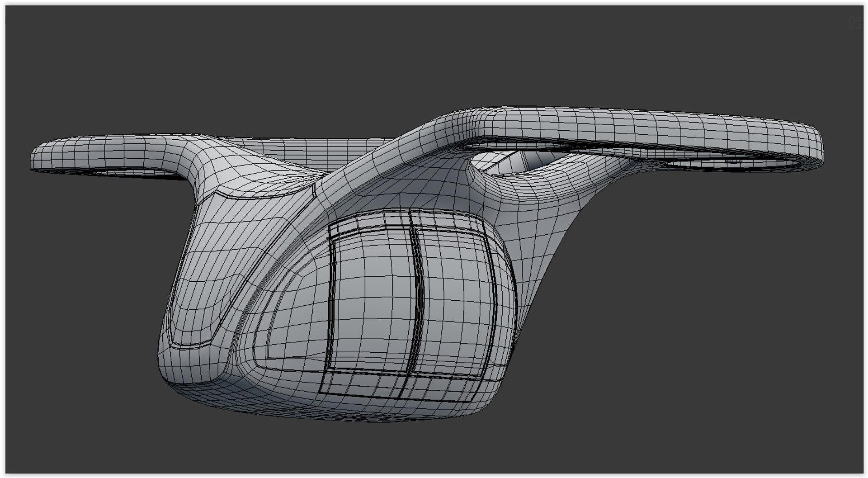Open the wireframe aircraft model preview image
868x478 pixels.
point(434,239)
